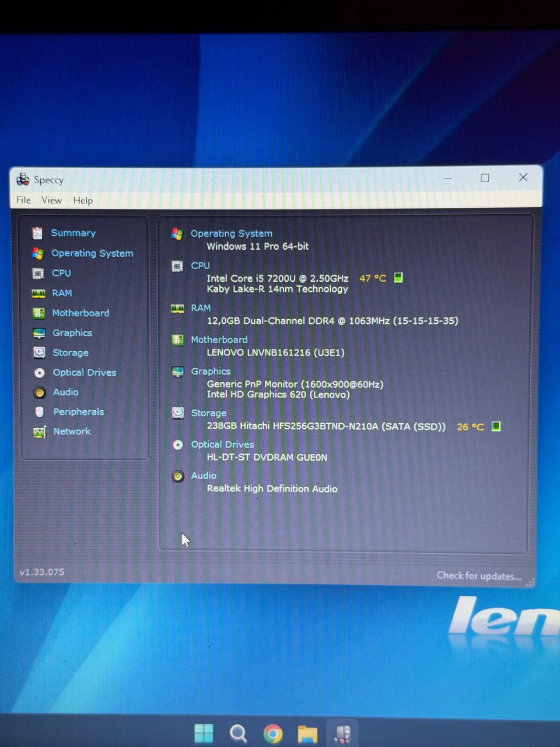
Task: Open the CPU heading link in summary
Action: pyautogui.click(x=200, y=266)
